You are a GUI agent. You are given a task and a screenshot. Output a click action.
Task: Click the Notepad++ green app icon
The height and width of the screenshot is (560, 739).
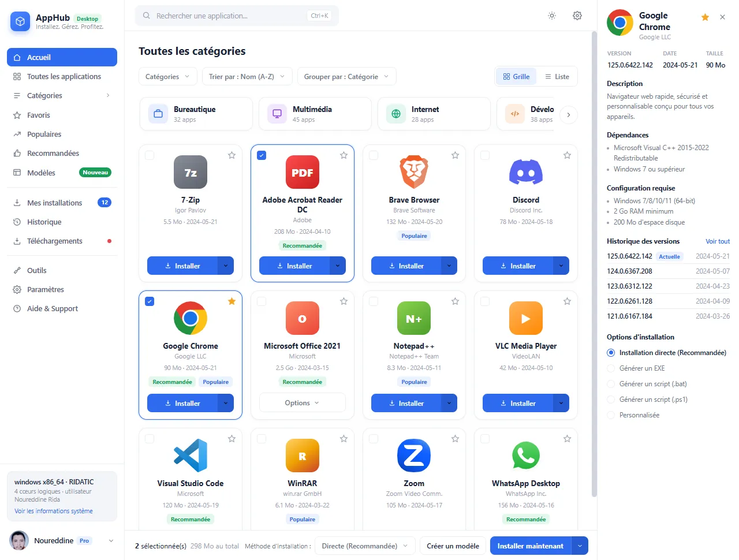pyautogui.click(x=414, y=318)
